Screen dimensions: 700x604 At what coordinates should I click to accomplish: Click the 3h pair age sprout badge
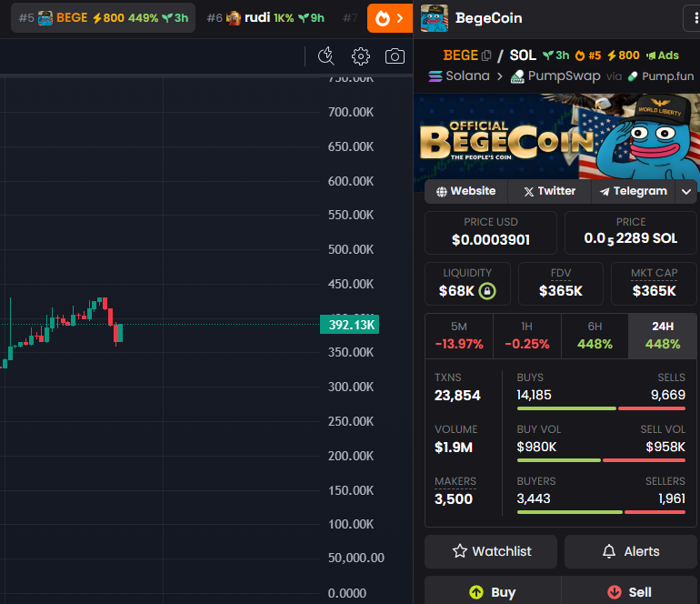pos(555,55)
